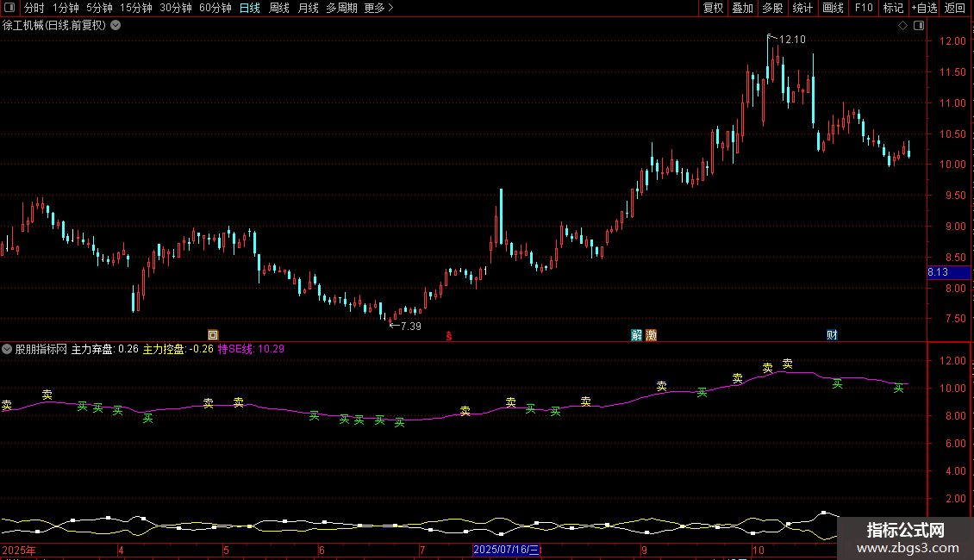The image size is (974, 560).
Task: Toggle the side panel icon in chart header
Action: [919, 26]
